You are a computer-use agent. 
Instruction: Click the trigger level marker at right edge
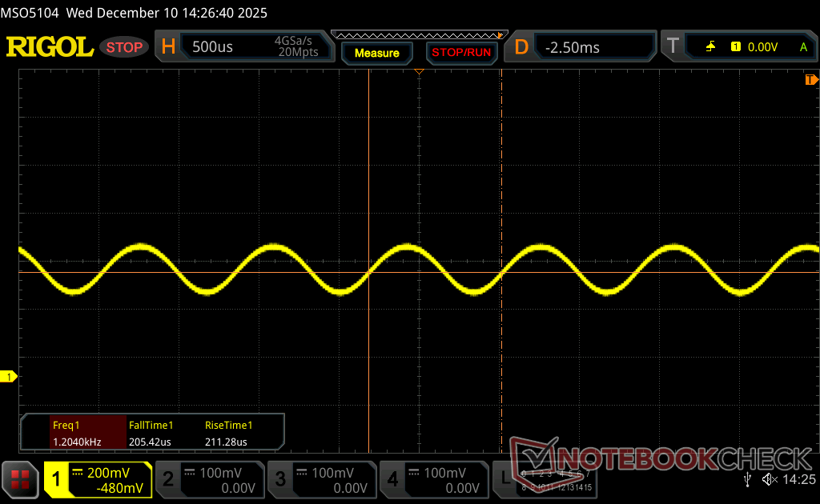click(x=811, y=80)
